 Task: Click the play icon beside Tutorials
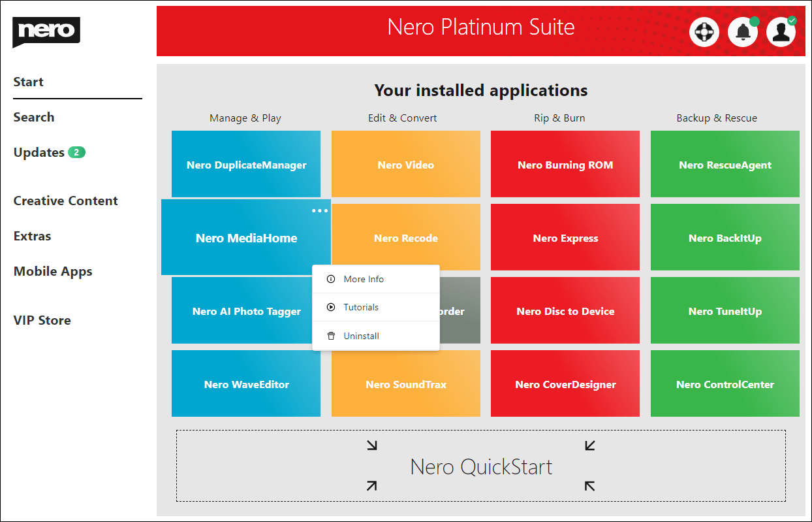pos(331,307)
